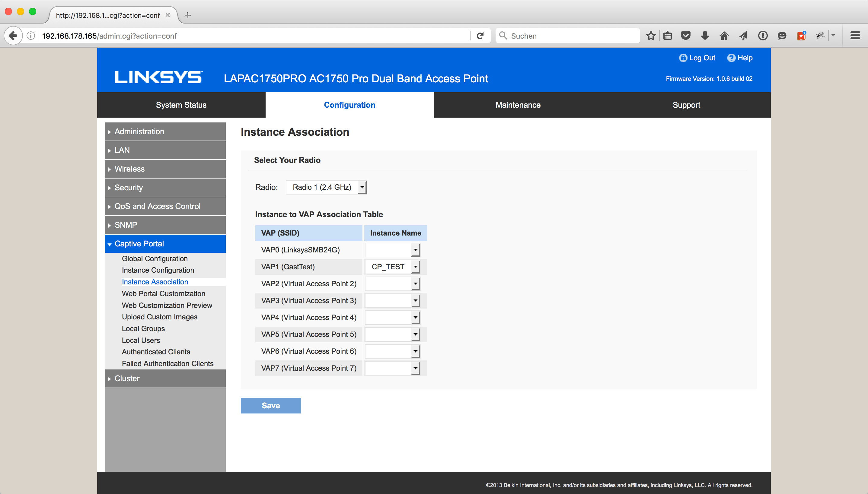This screenshot has height=494, width=868.
Task: Collapse the Captive Portal section
Action: [x=165, y=243]
